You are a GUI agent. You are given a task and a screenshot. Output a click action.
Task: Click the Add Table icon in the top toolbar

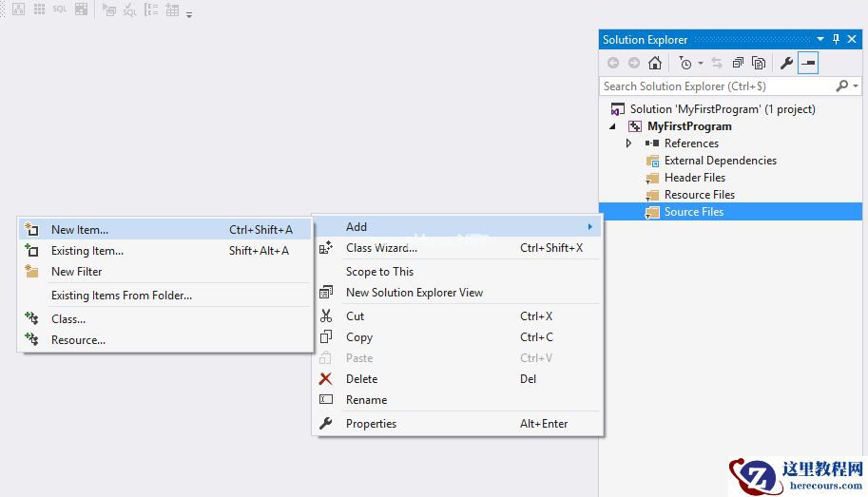coord(172,10)
